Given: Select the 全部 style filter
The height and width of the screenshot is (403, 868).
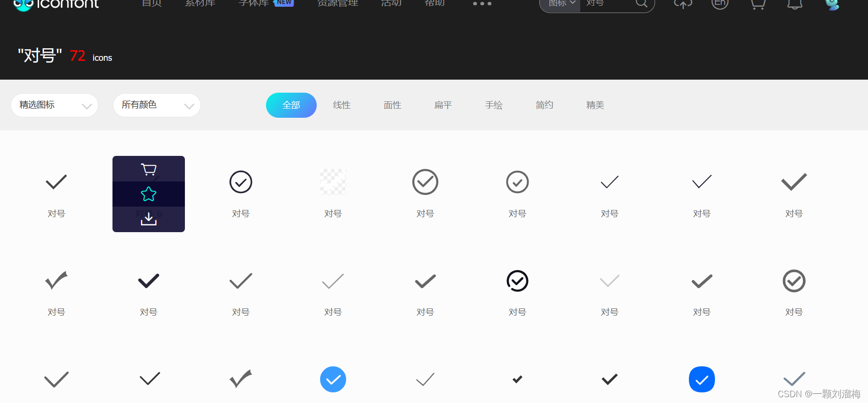Looking at the screenshot, I should (x=291, y=105).
